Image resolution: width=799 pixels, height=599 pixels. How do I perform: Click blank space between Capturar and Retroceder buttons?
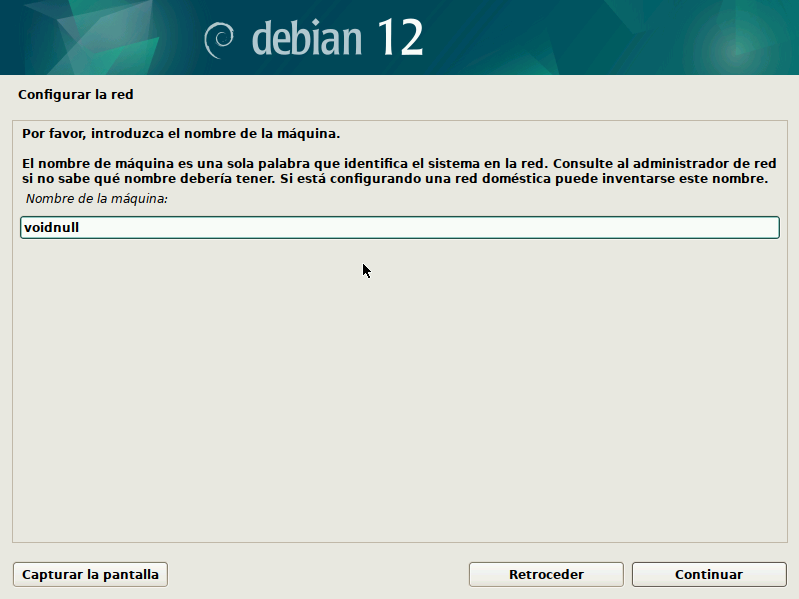coord(320,575)
